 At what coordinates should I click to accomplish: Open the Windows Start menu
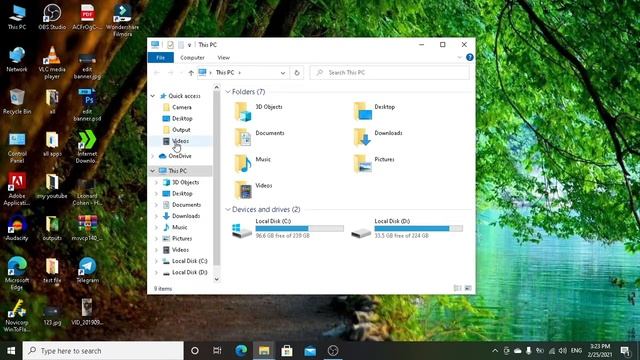[x=11, y=351]
